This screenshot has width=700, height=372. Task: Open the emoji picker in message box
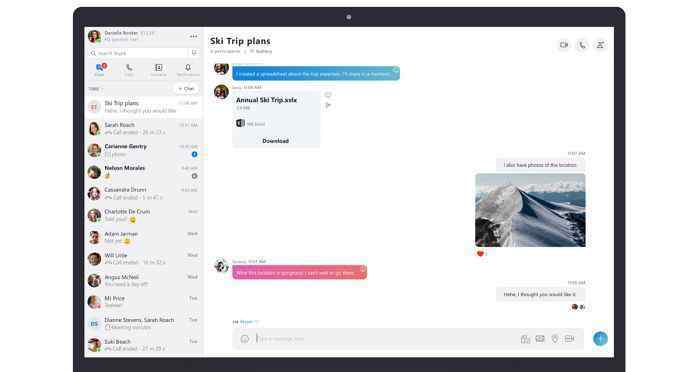(245, 339)
